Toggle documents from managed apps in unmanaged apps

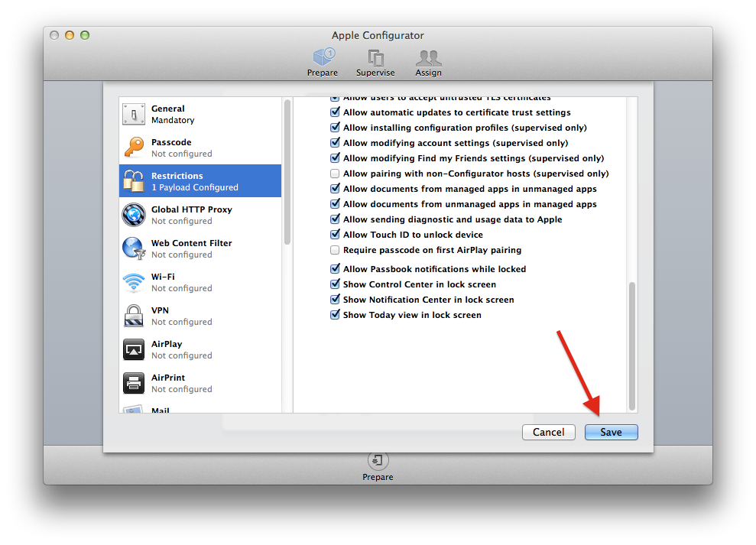click(335, 189)
